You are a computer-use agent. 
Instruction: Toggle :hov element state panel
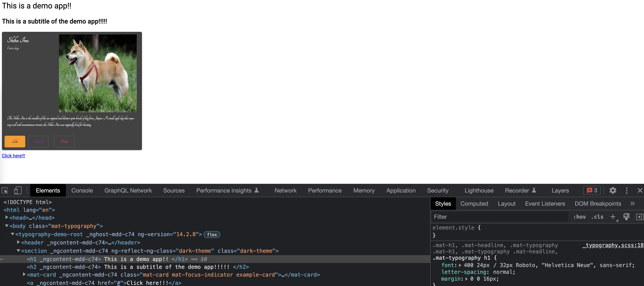579,217
